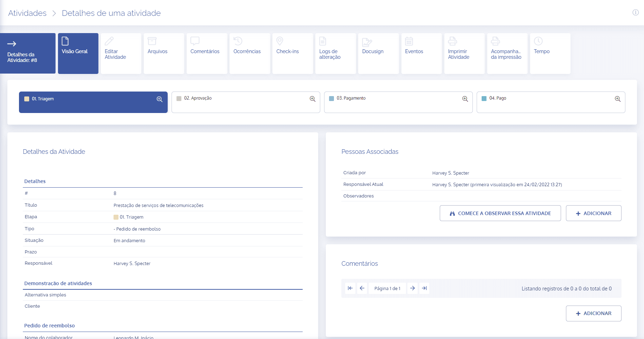Click the Imprimir Atividade printer icon
Viewport: 644px width, 339px height.
point(452,41)
